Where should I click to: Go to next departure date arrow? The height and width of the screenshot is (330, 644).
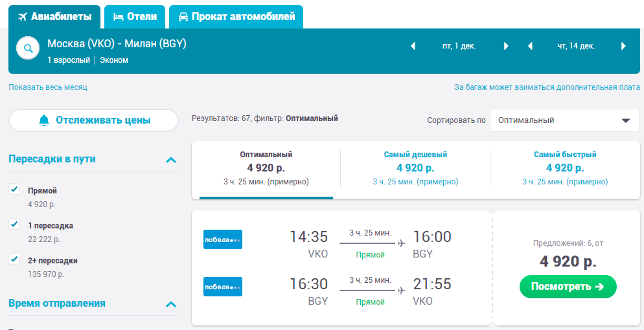506,46
